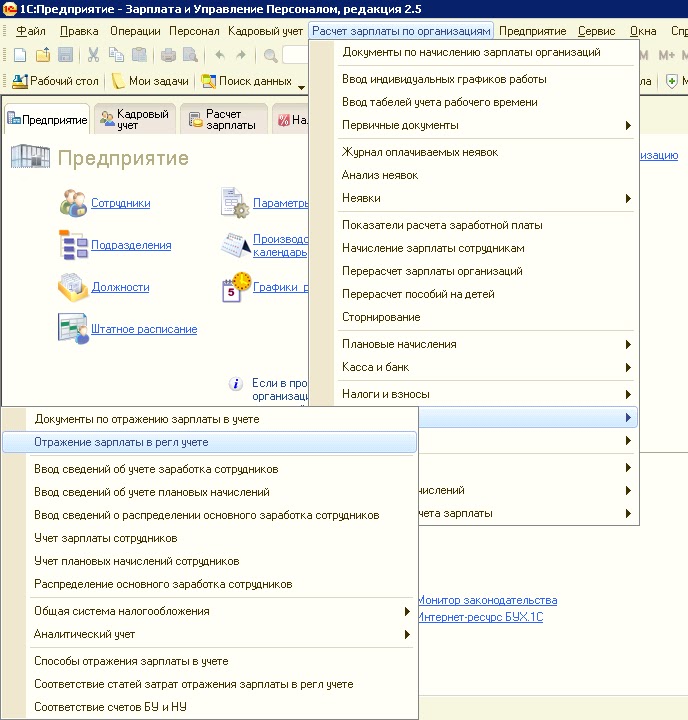Expand submenu ending with 'чета зарплаты'

(x=527, y=513)
